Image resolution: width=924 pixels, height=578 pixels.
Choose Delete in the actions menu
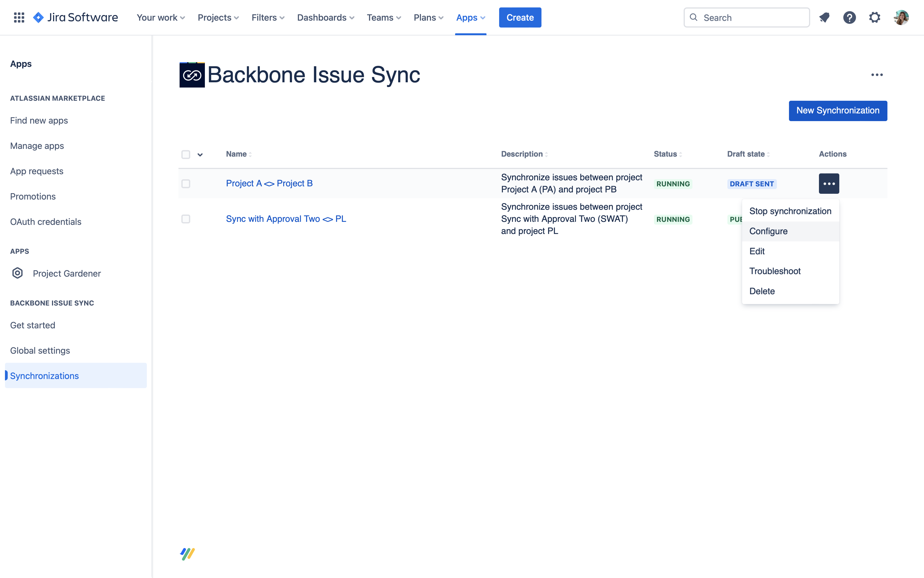[790, 291]
